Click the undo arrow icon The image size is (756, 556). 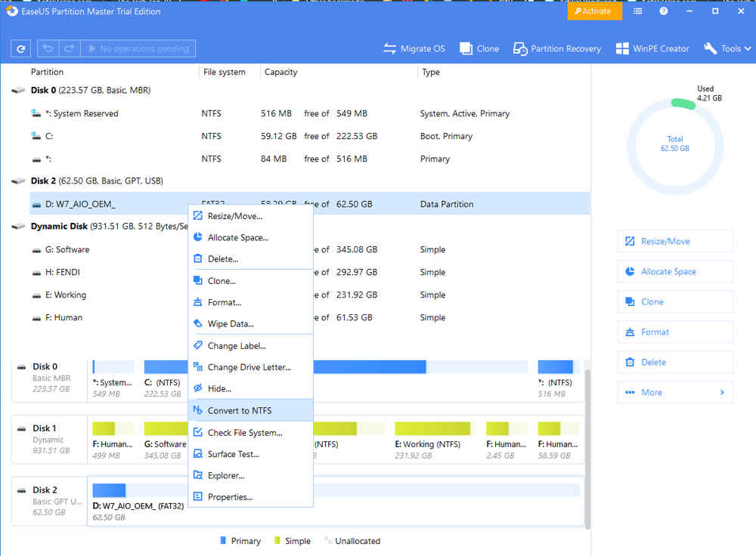coord(48,48)
